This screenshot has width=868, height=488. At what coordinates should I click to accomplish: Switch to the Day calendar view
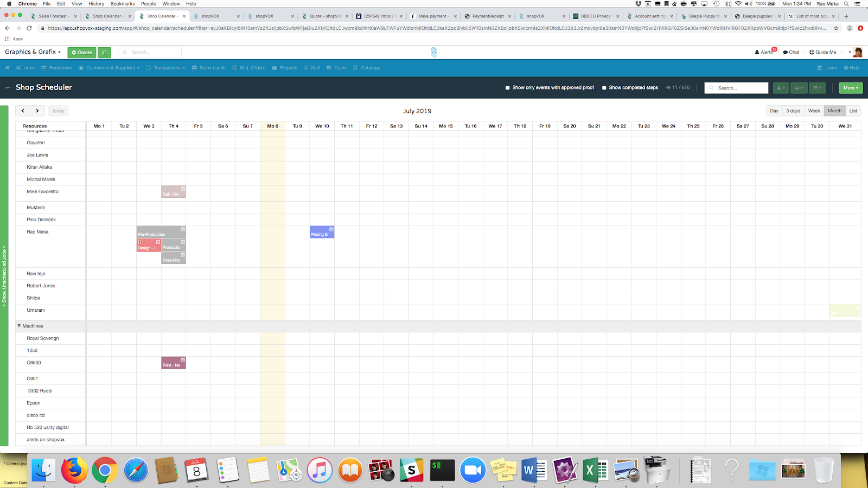click(774, 111)
